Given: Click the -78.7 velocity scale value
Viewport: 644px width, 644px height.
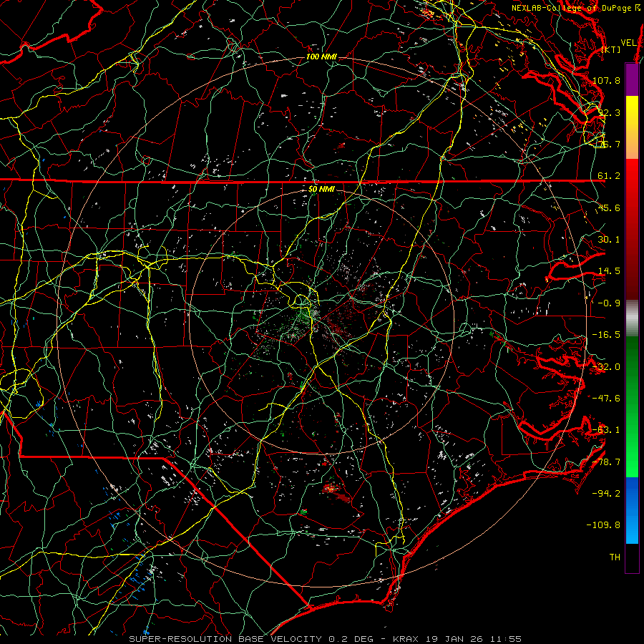Looking at the screenshot, I should pyautogui.click(x=606, y=462).
